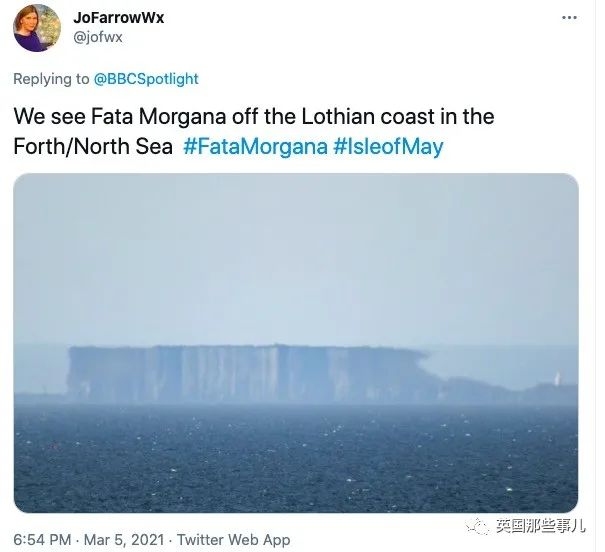Click the 英国那些事儿 watermark text

tap(541, 526)
